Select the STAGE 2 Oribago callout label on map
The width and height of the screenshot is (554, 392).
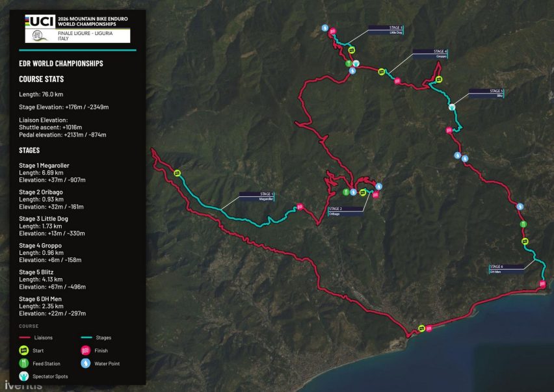345,211
